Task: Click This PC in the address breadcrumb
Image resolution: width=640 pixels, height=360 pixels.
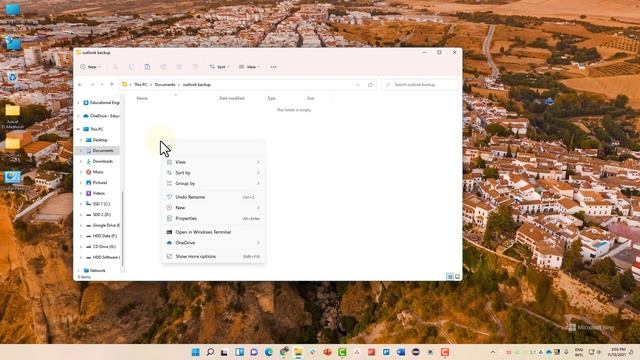Action: 140,85
